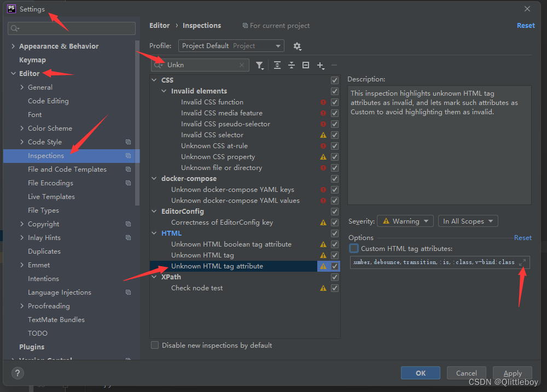Viewport: 547px width, 392px height.
Task: Open the Profile Project Default dropdown
Action: click(x=230, y=46)
